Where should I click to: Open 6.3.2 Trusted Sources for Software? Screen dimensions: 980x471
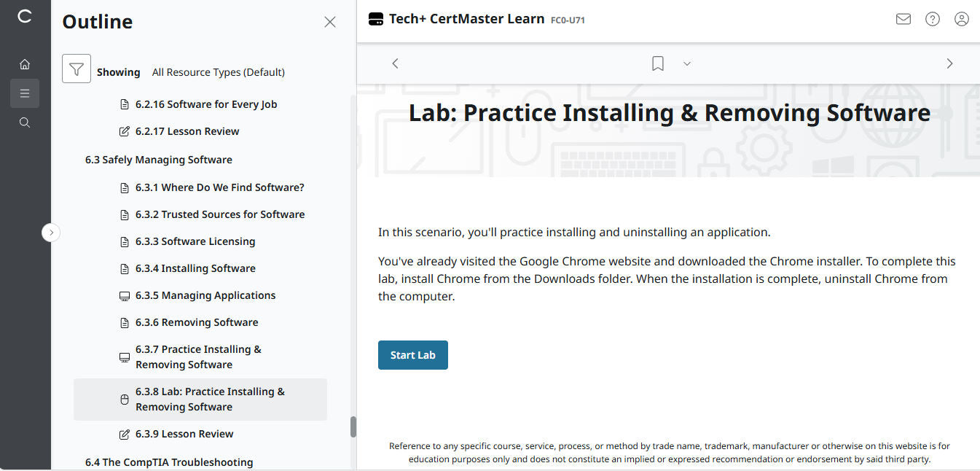220,214
